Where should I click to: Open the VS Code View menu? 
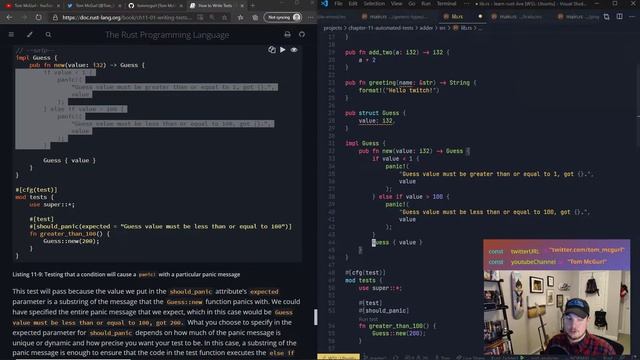[396, 4]
